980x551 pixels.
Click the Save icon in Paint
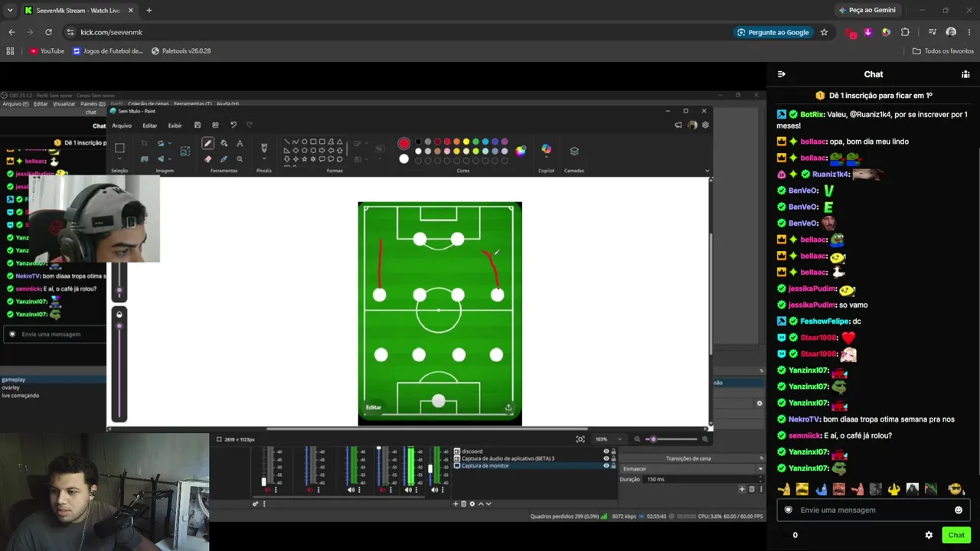click(x=198, y=125)
